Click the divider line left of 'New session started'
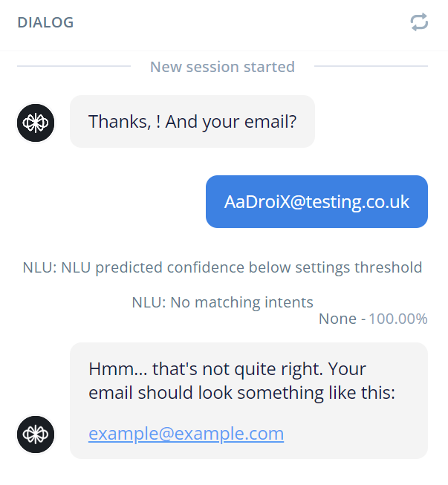Viewport: 448px width, 485px height. 74,66
